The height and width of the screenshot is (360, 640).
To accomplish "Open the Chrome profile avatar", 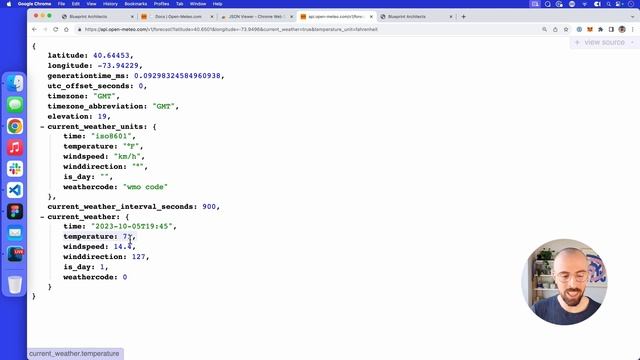I will [622, 29].
